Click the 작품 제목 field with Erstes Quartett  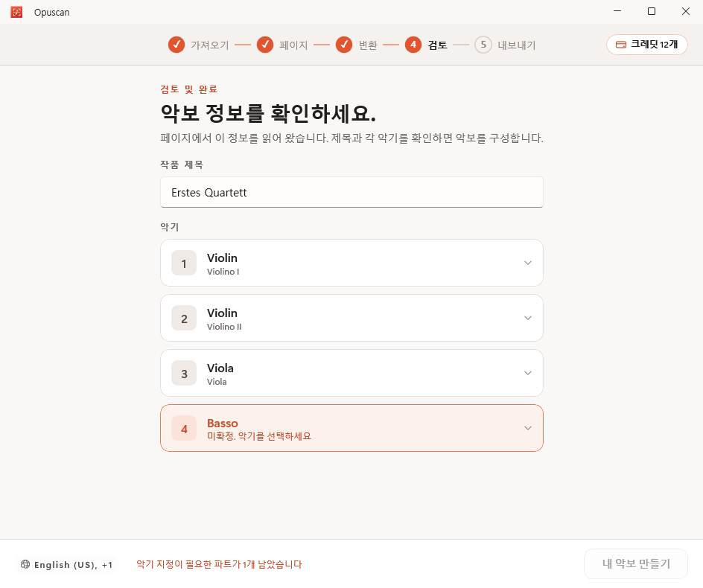[x=351, y=192]
